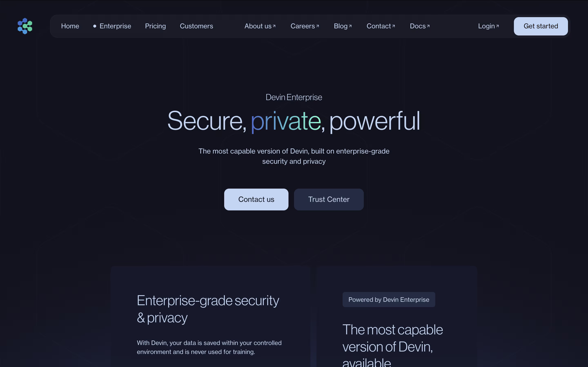
Task: Click the Login link
Action: 487,26
